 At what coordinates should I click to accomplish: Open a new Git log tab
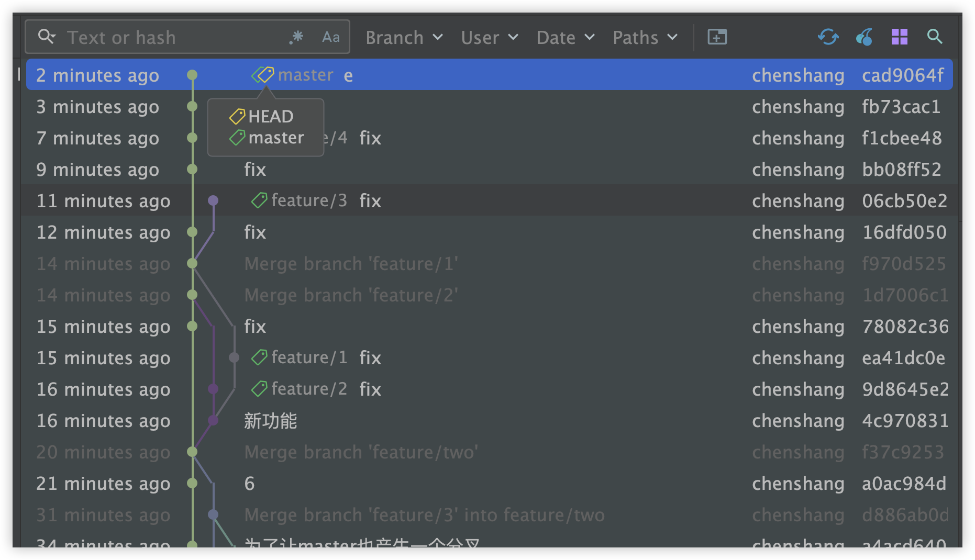(717, 37)
